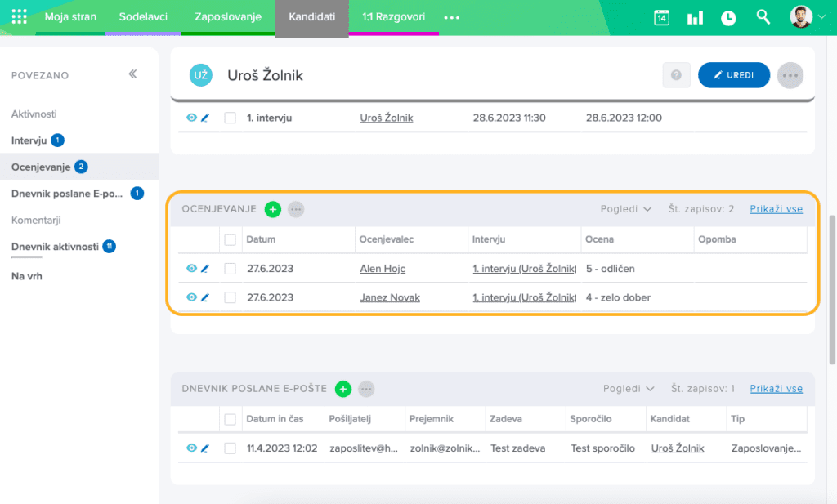Open the Zaposlovanje tab
This screenshot has height=504, width=837.
click(x=227, y=17)
